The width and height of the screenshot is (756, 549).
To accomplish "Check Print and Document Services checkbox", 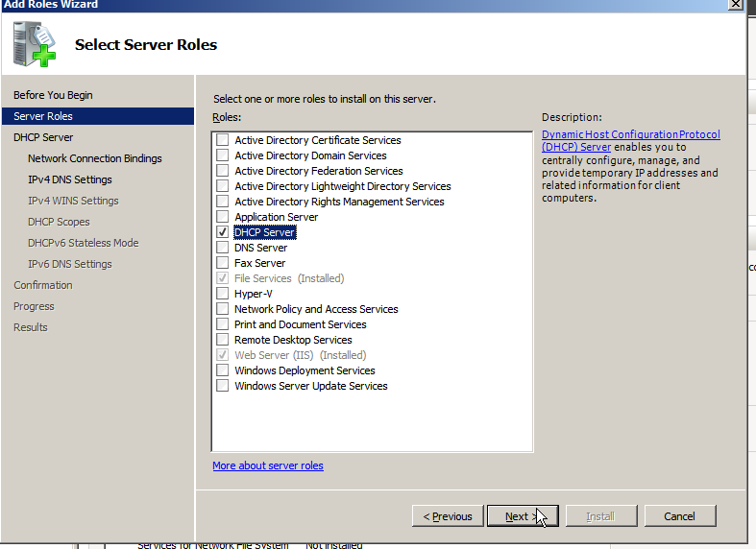I will click(x=222, y=324).
